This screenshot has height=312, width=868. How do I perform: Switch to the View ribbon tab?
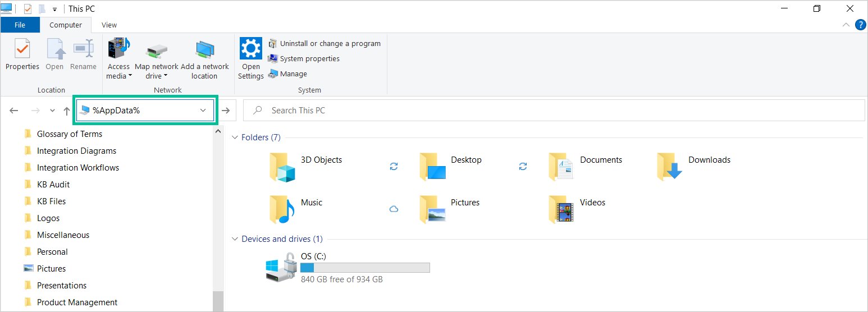[109, 25]
